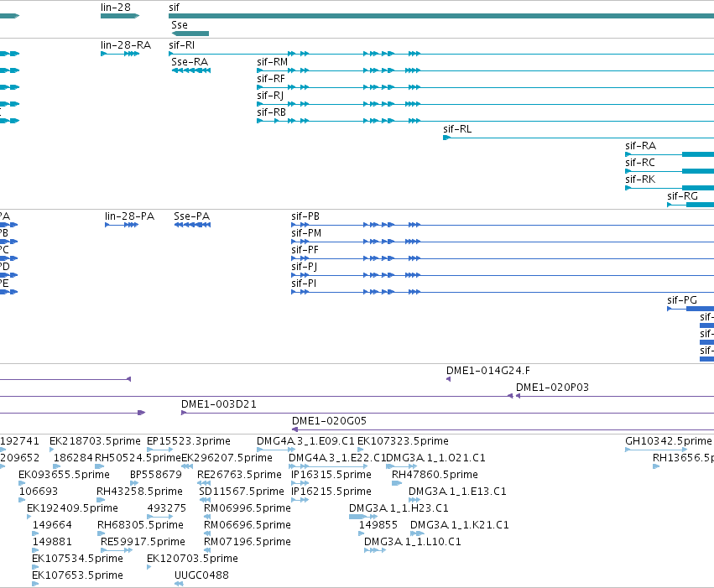Select the sif-RJ transcript label
Viewport: 714px width, 588px height.
(270, 96)
